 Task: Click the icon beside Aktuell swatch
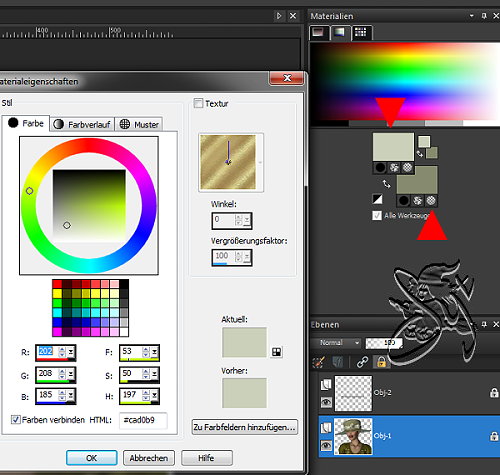pos(276,352)
